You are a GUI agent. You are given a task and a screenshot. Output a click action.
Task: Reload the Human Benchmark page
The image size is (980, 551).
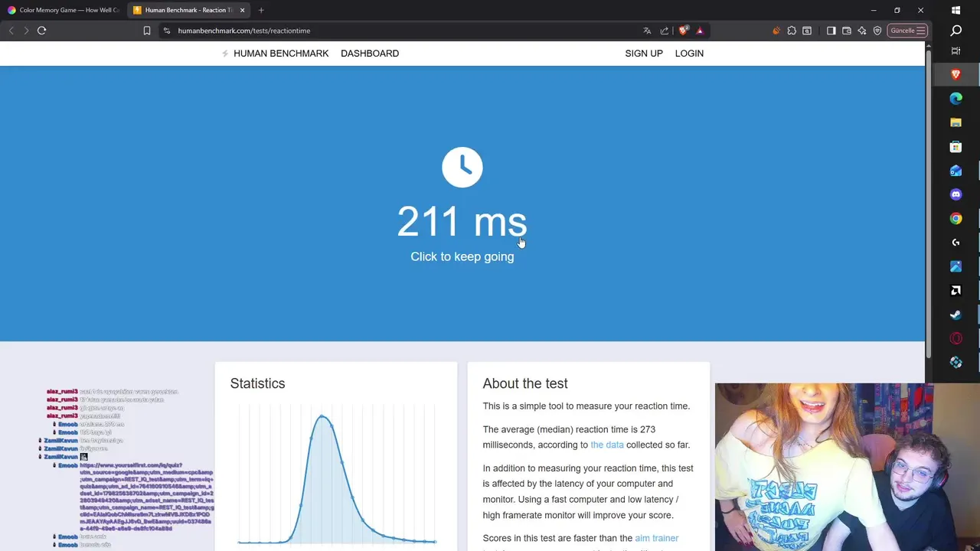click(x=42, y=31)
